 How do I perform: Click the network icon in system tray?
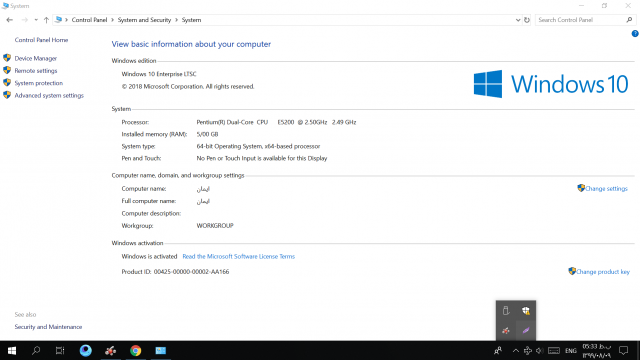tap(528, 351)
